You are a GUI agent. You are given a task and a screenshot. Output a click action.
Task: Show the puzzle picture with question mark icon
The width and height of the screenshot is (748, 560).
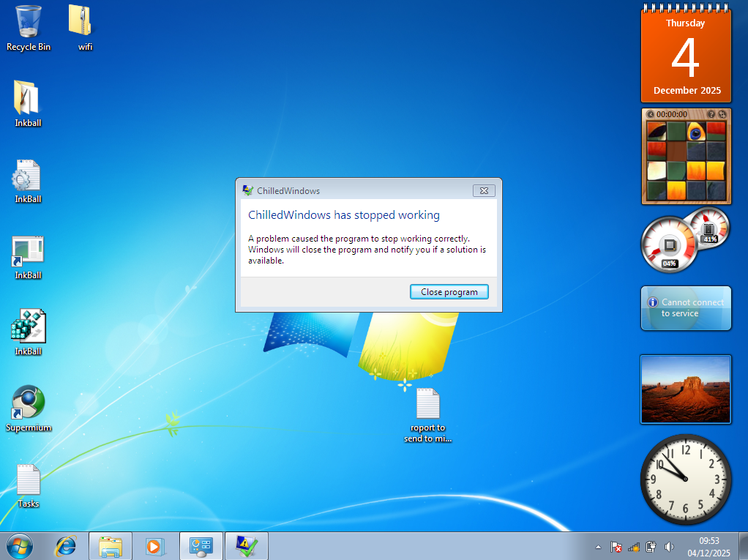711,114
